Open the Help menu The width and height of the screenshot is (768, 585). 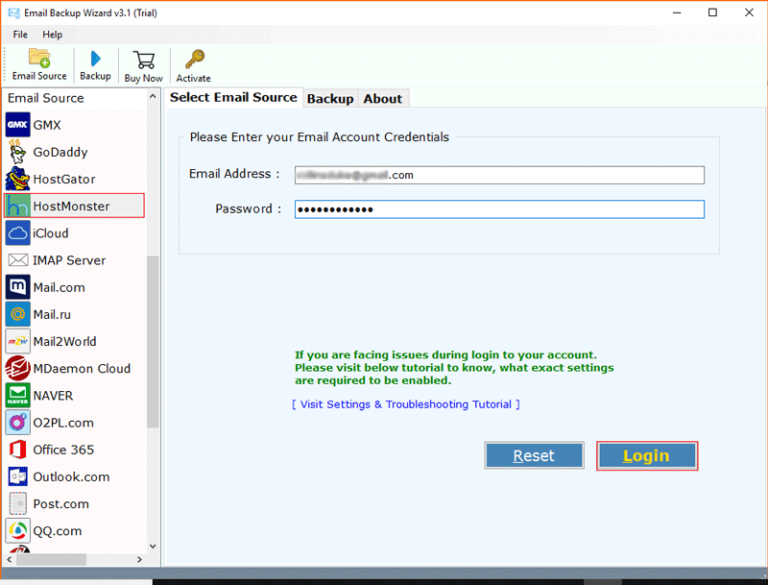point(52,34)
